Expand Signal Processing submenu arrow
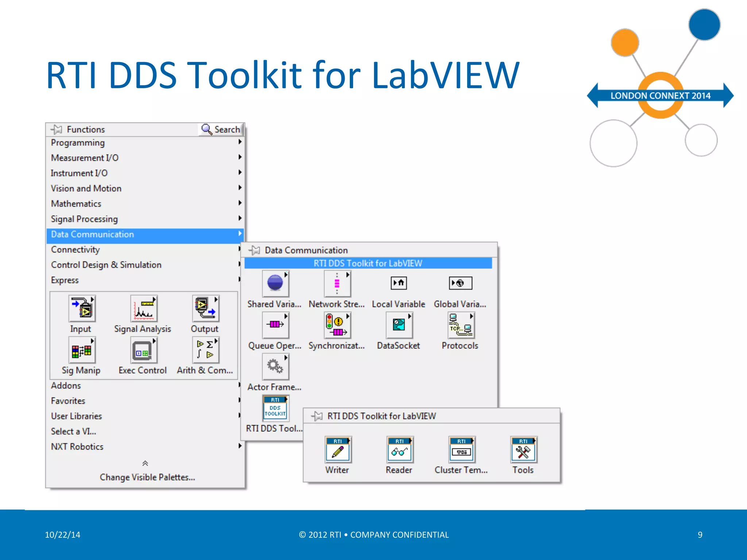Image resolution: width=747 pixels, height=560 pixels. tap(240, 218)
